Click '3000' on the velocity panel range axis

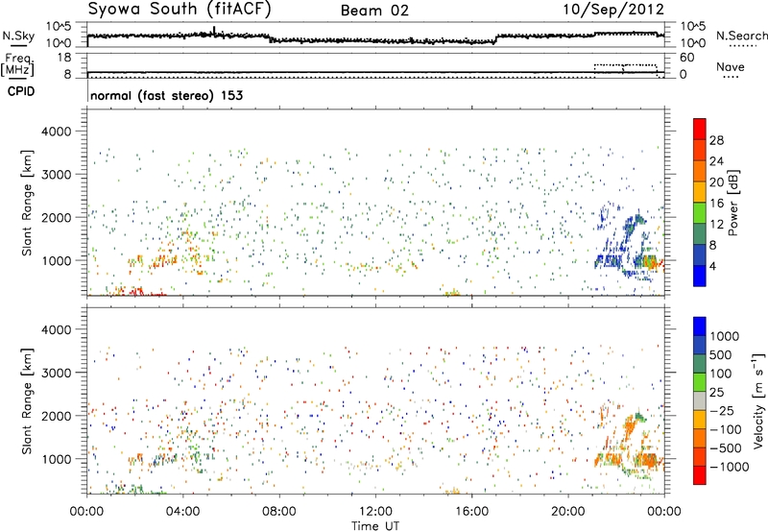(57, 373)
